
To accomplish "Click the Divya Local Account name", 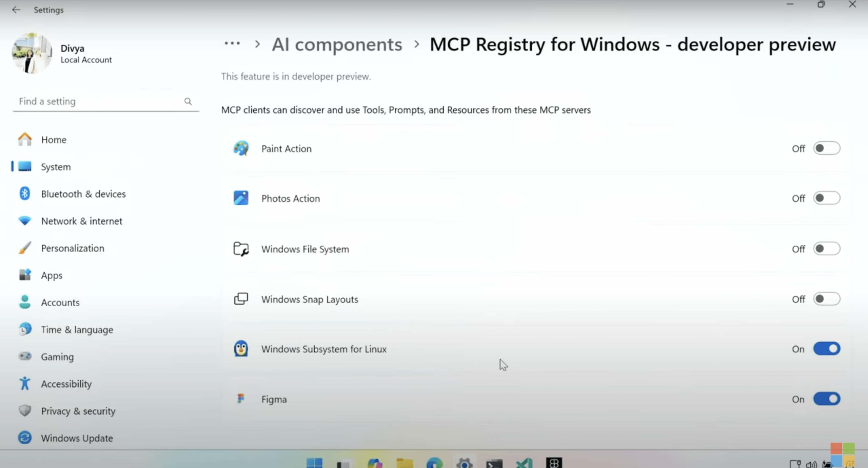I will (86, 54).
